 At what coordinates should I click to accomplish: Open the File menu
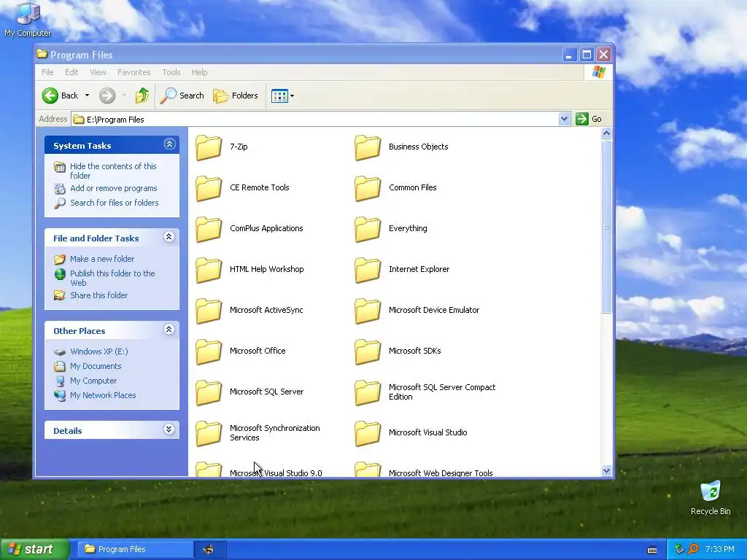pos(47,72)
